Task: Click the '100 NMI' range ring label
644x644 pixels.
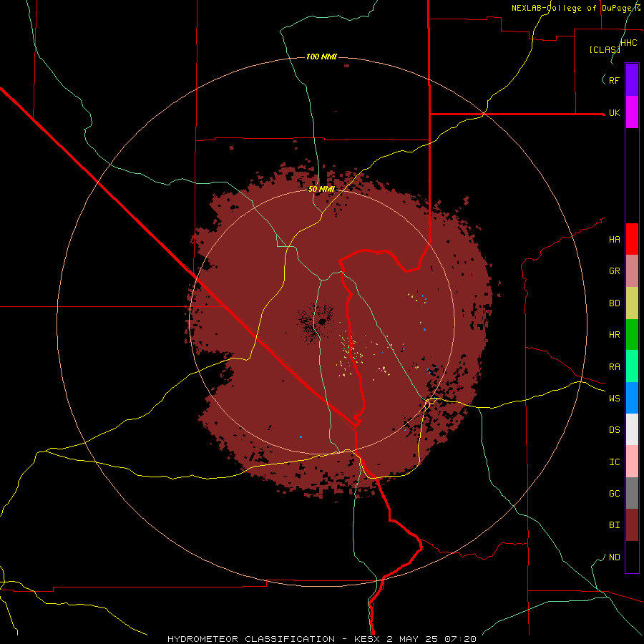Action: click(321, 57)
